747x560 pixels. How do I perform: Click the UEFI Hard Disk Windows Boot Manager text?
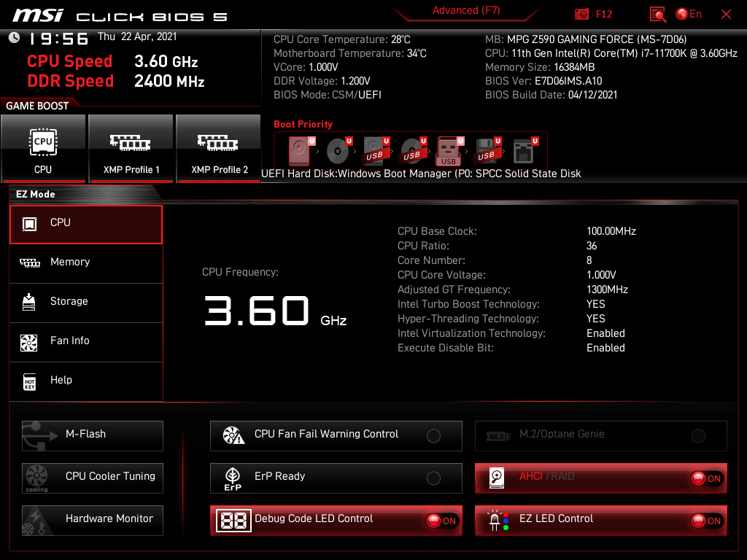click(x=421, y=174)
